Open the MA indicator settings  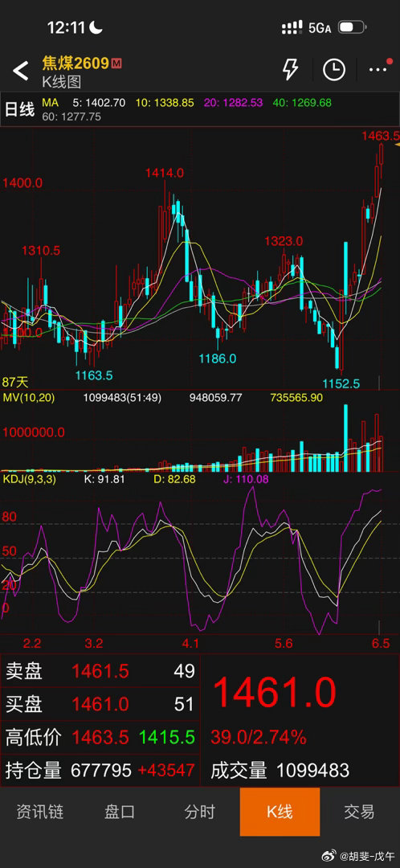[51, 102]
